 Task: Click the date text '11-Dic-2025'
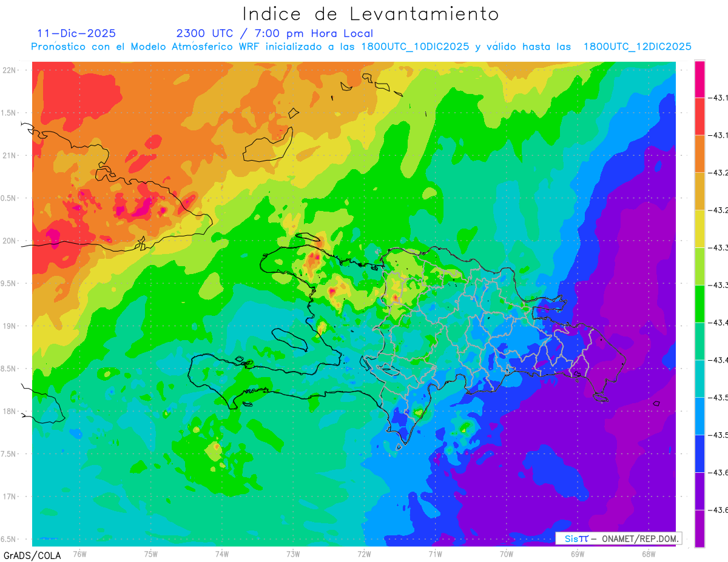76,33
